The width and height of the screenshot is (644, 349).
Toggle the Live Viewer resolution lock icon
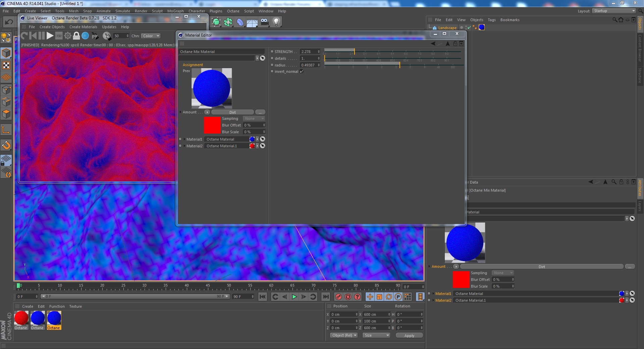(x=76, y=36)
